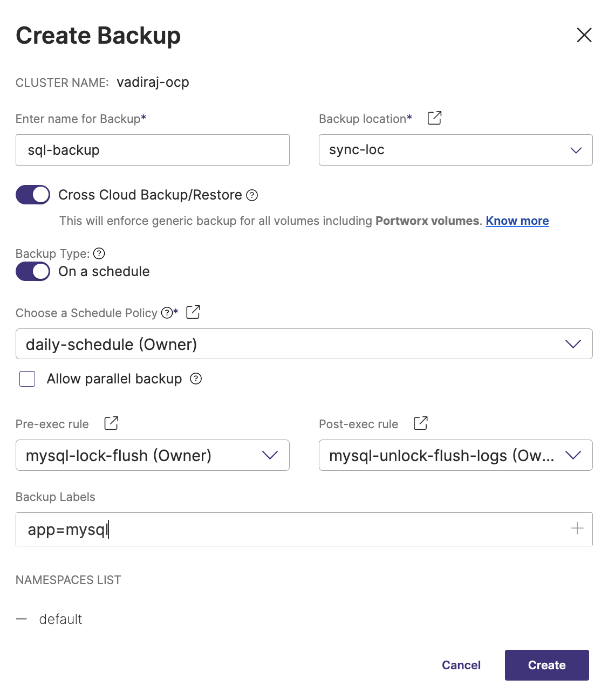Open Post-exec rule external link icon
Image resolution: width=615 pixels, height=700 pixels.
tap(421, 423)
